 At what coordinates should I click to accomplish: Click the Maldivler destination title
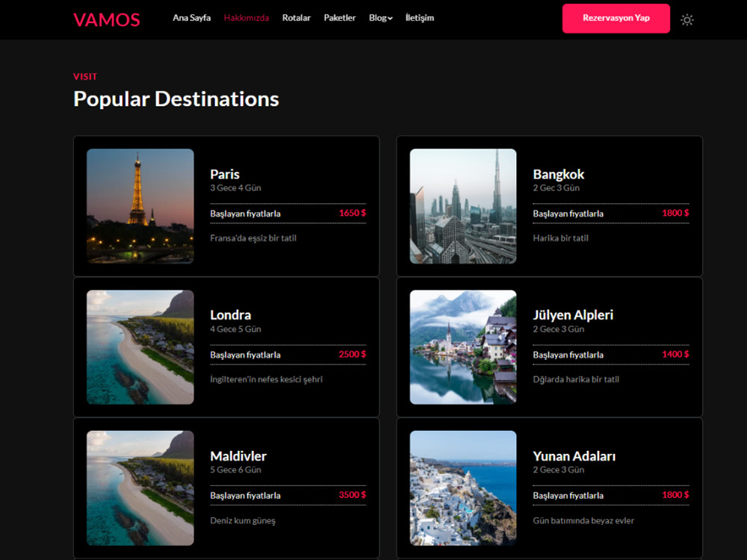pos(238,455)
